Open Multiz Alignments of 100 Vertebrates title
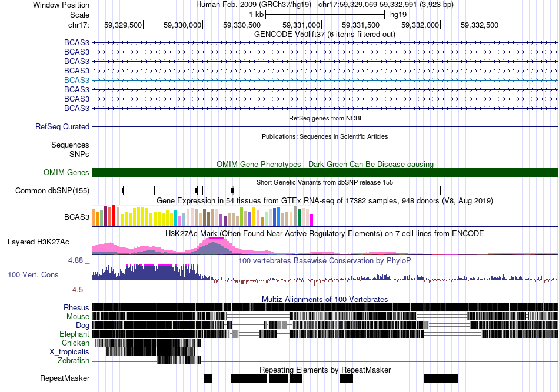This screenshot has width=559, height=392. 325,299
